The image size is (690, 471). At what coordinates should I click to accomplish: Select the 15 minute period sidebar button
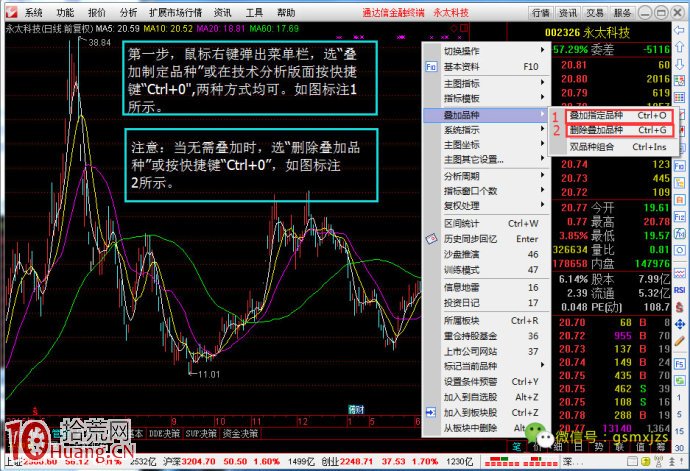point(679,431)
